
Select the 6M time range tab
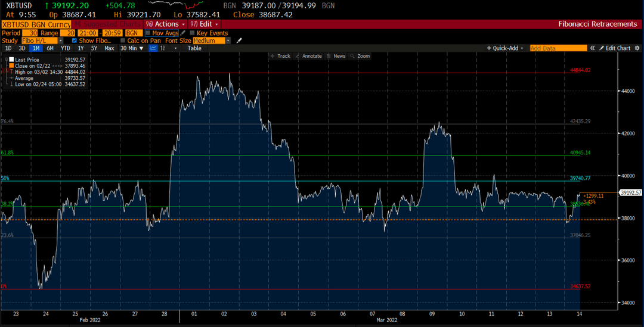click(x=49, y=48)
